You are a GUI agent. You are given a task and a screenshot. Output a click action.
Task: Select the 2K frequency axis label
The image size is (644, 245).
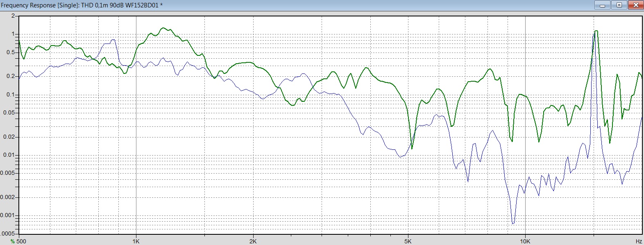tap(253, 241)
